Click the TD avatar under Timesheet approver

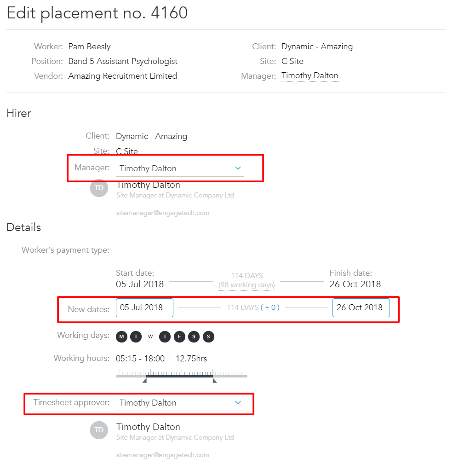tap(99, 430)
